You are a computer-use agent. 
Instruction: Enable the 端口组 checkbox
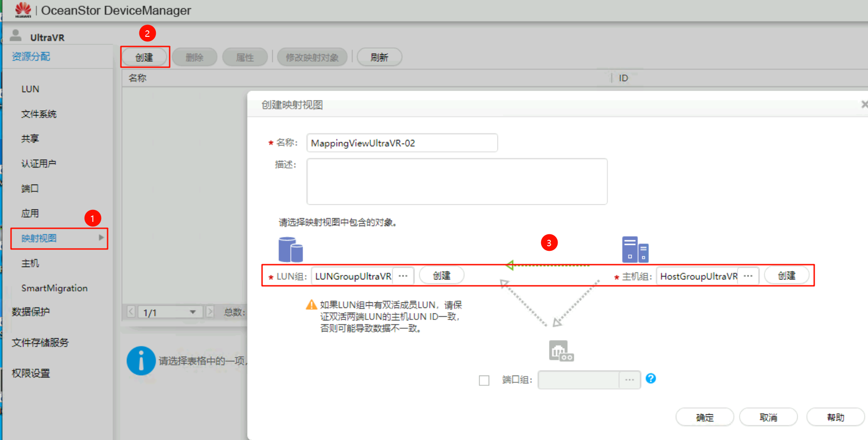(484, 380)
